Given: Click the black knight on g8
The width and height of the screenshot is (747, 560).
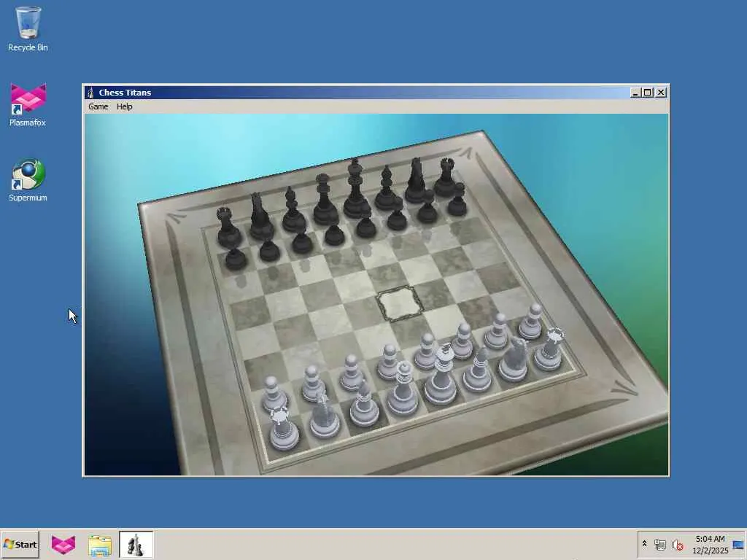Looking at the screenshot, I should [x=417, y=182].
